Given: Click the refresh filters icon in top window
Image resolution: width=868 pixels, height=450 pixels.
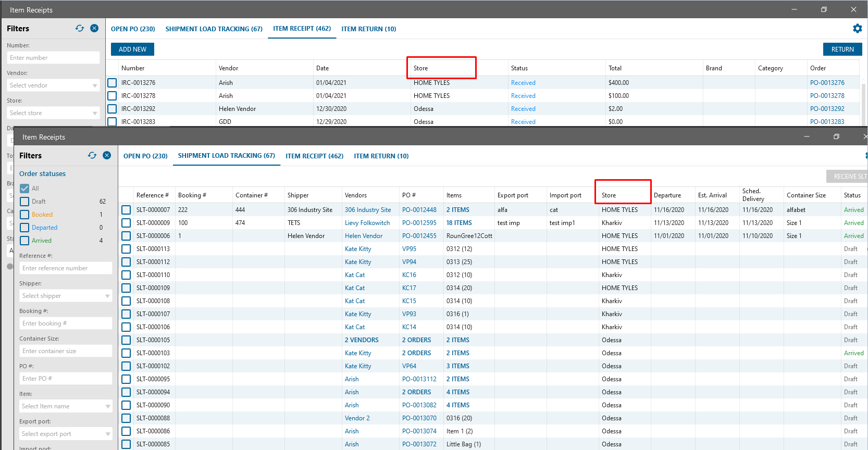Looking at the screenshot, I should tap(80, 29).
